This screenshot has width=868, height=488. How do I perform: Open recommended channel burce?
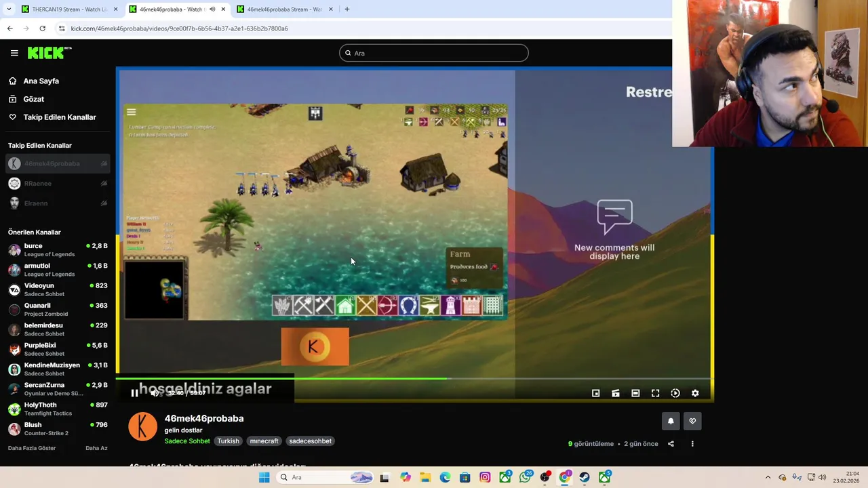(x=58, y=249)
